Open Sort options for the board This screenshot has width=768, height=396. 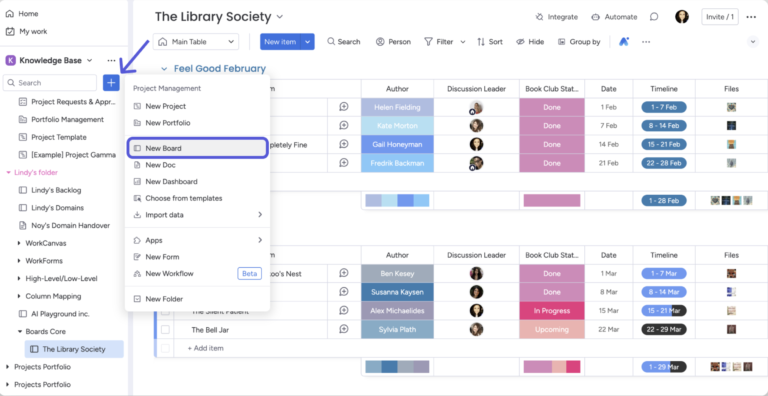click(x=490, y=42)
